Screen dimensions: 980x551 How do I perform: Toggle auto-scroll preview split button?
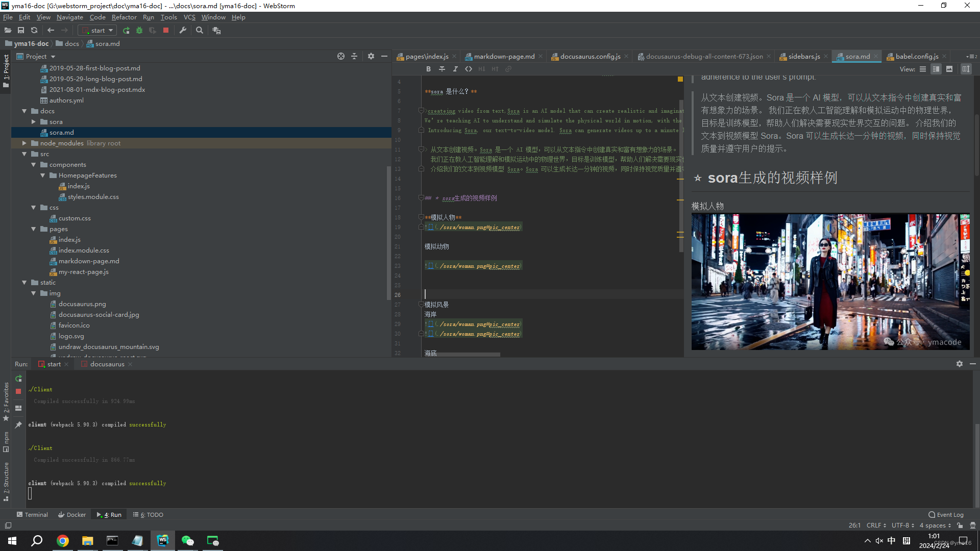pos(966,69)
